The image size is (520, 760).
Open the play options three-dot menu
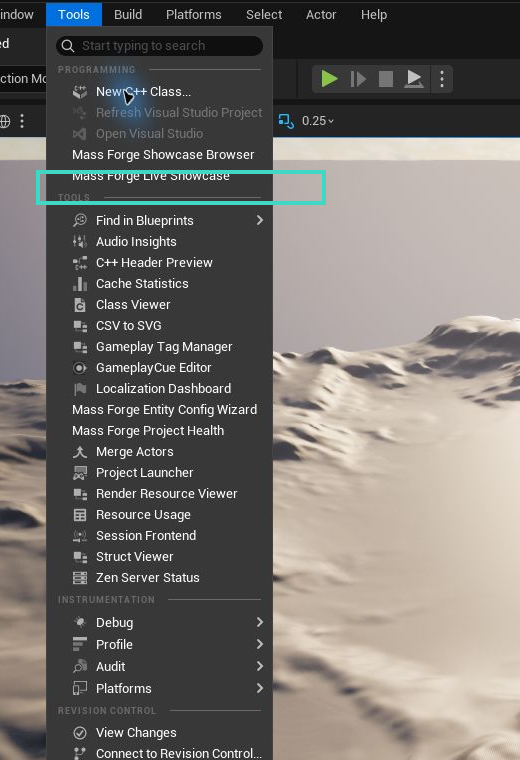click(442, 79)
